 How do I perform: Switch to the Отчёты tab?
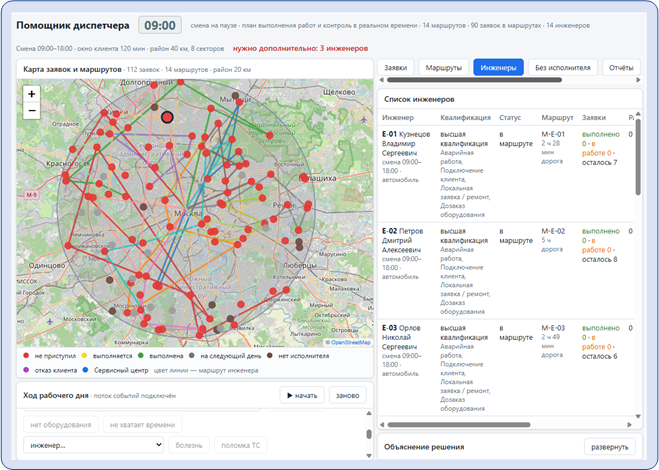point(621,68)
